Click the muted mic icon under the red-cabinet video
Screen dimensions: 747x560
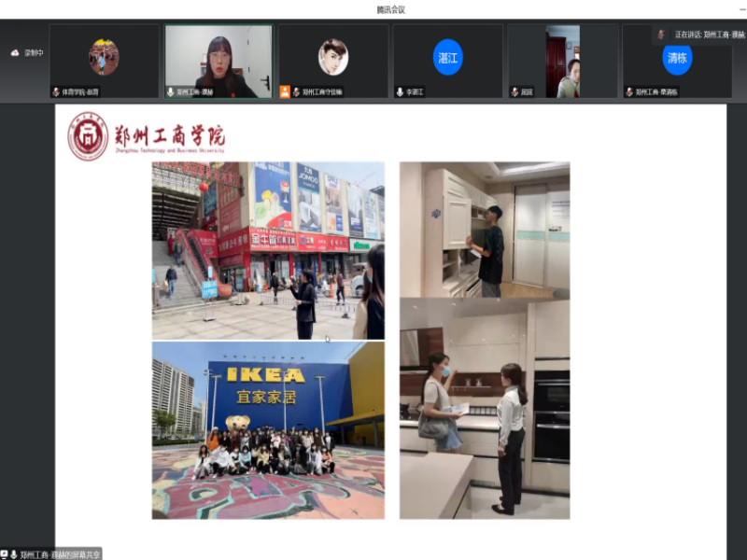tap(514, 91)
